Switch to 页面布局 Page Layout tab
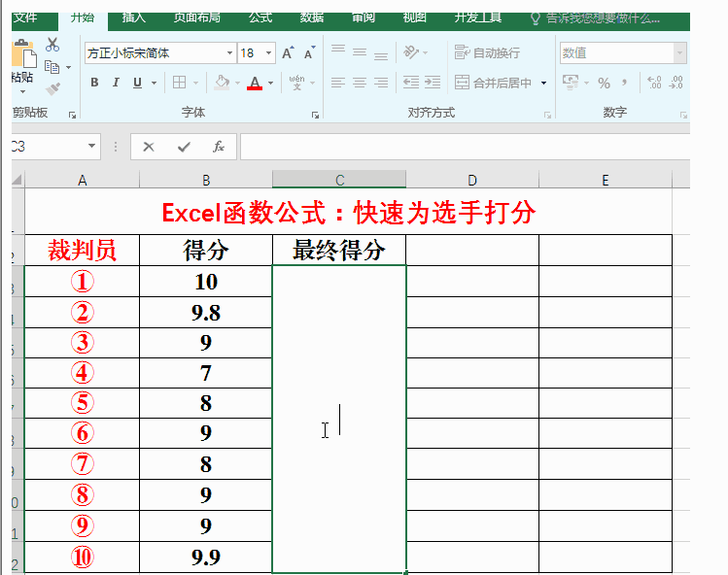Screen dimensions: 728x575 [197, 17]
